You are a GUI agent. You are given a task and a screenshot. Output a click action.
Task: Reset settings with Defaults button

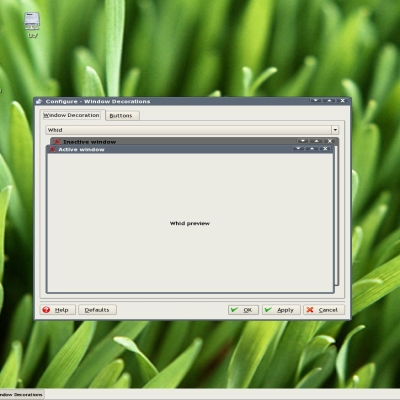pyautogui.click(x=97, y=310)
